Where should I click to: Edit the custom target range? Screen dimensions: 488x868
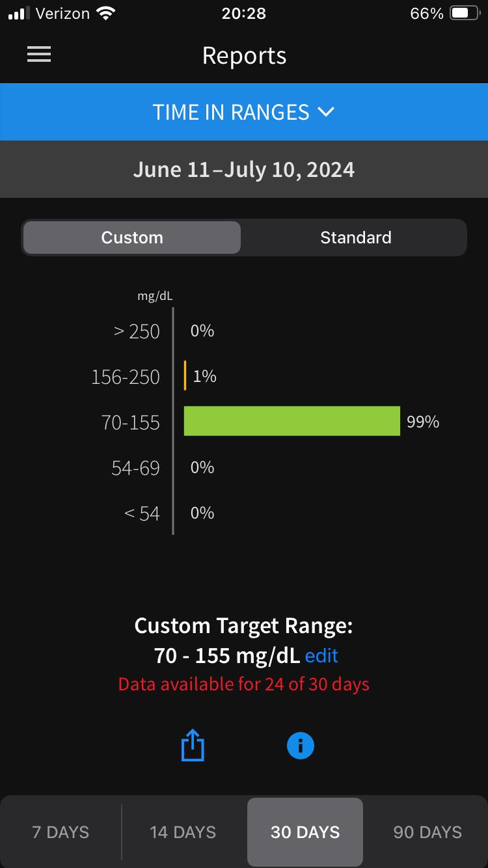point(321,655)
